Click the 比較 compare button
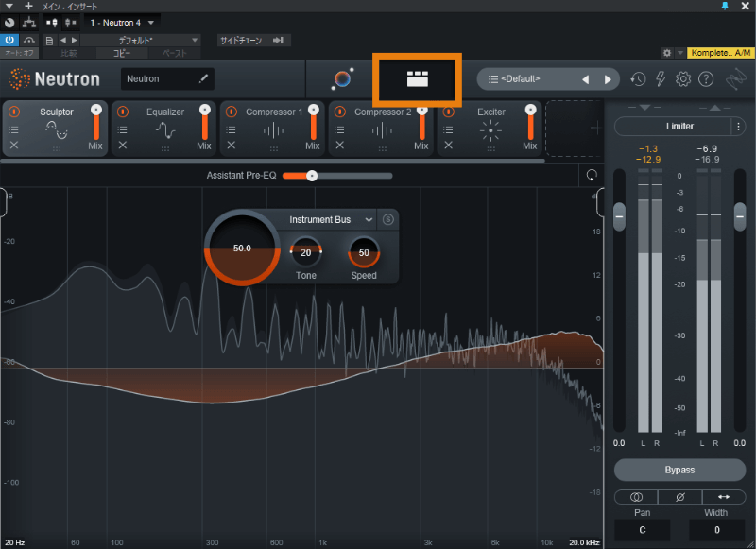Screen dimensions: 756x549 click(x=68, y=53)
